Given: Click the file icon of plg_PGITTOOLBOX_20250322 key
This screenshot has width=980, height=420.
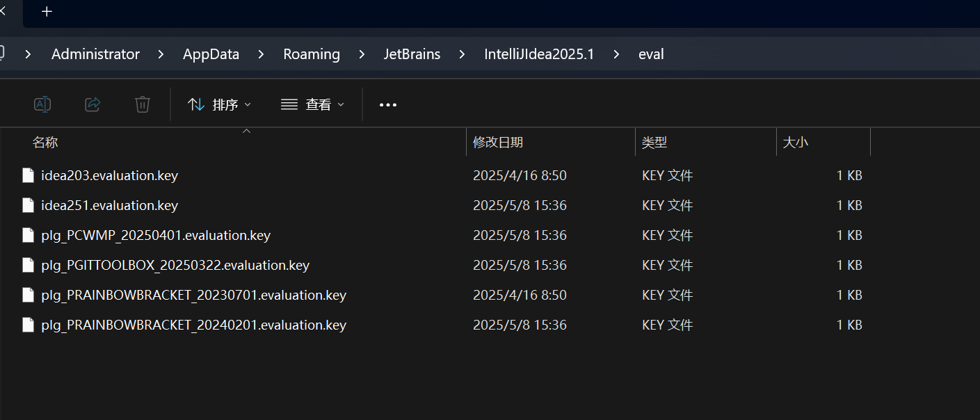Looking at the screenshot, I should [x=28, y=265].
